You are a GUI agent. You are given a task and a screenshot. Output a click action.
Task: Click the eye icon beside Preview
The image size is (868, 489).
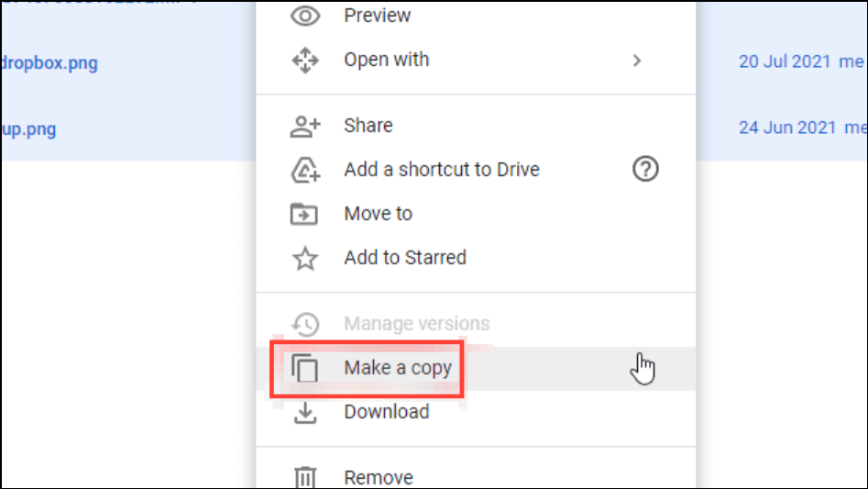coord(304,16)
